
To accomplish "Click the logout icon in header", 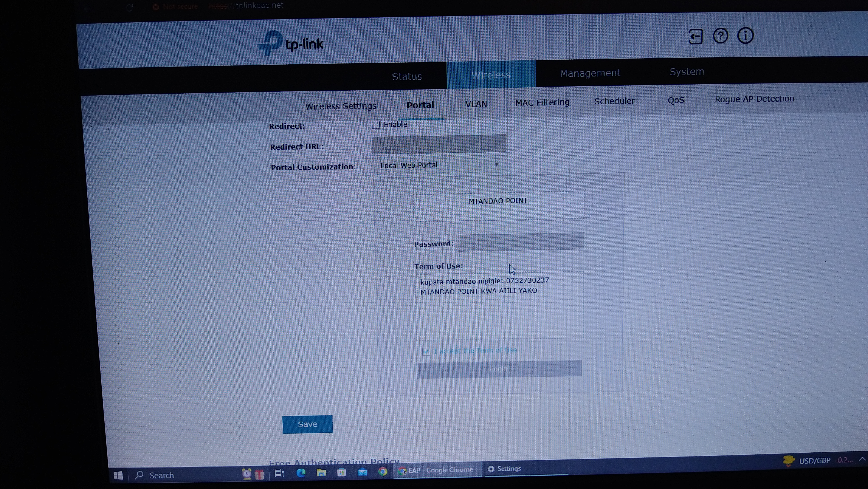I will pos(696,37).
